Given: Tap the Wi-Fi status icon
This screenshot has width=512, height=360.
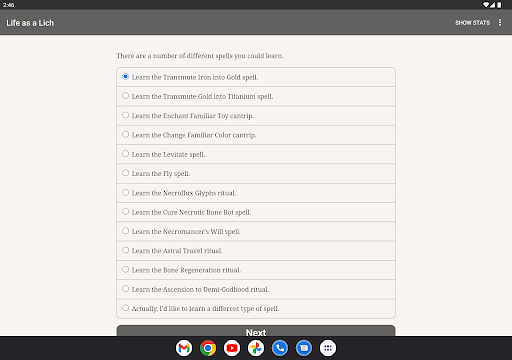Looking at the screenshot, I should click(x=486, y=5).
